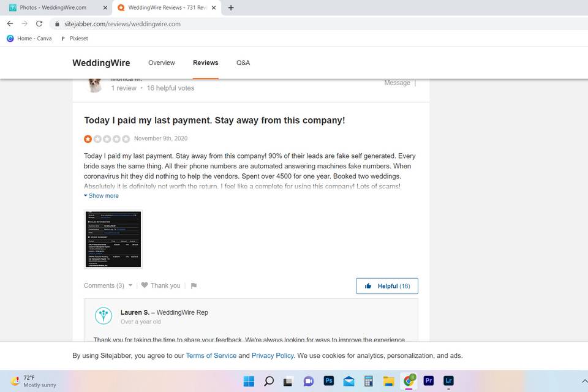Image resolution: width=588 pixels, height=392 pixels.
Task: Open the Windows Start menu
Action: click(x=249, y=381)
